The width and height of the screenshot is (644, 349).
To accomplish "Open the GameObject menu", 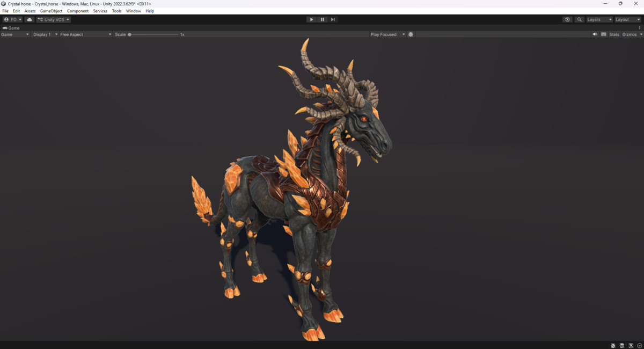I will click(x=52, y=11).
